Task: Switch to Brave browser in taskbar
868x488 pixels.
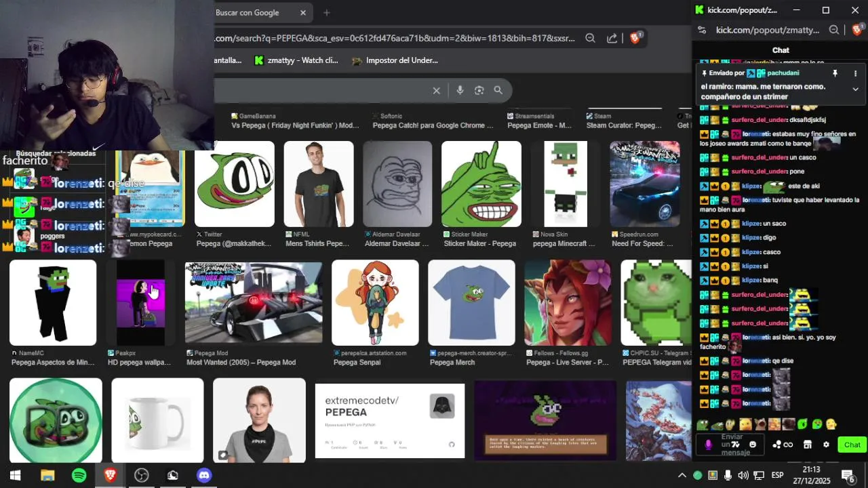Action: point(110,475)
